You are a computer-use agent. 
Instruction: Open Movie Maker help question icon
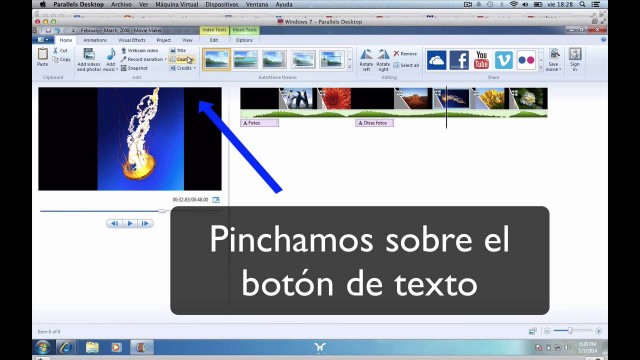click(x=603, y=40)
